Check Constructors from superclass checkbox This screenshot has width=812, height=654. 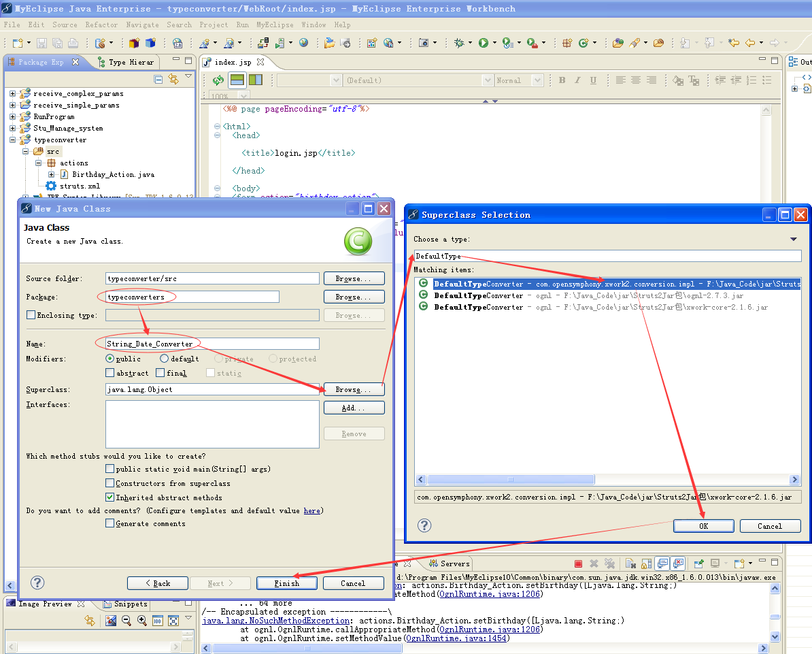109,483
